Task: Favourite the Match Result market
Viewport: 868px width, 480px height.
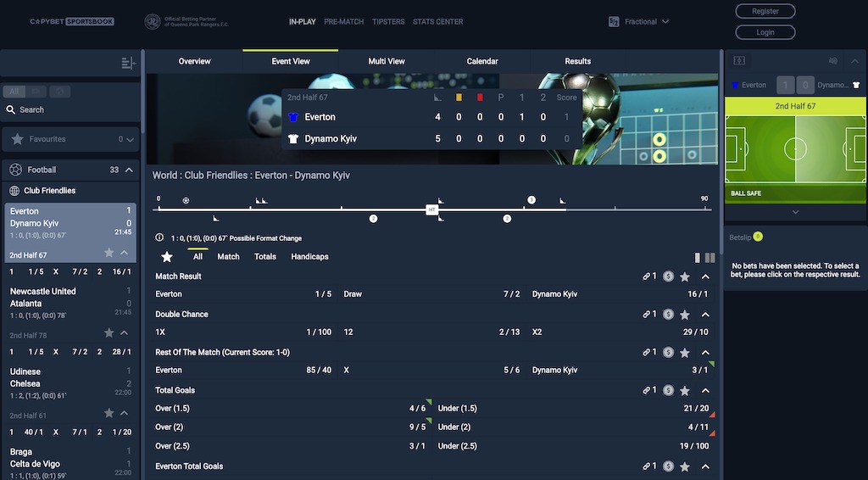Action: pos(685,276)
